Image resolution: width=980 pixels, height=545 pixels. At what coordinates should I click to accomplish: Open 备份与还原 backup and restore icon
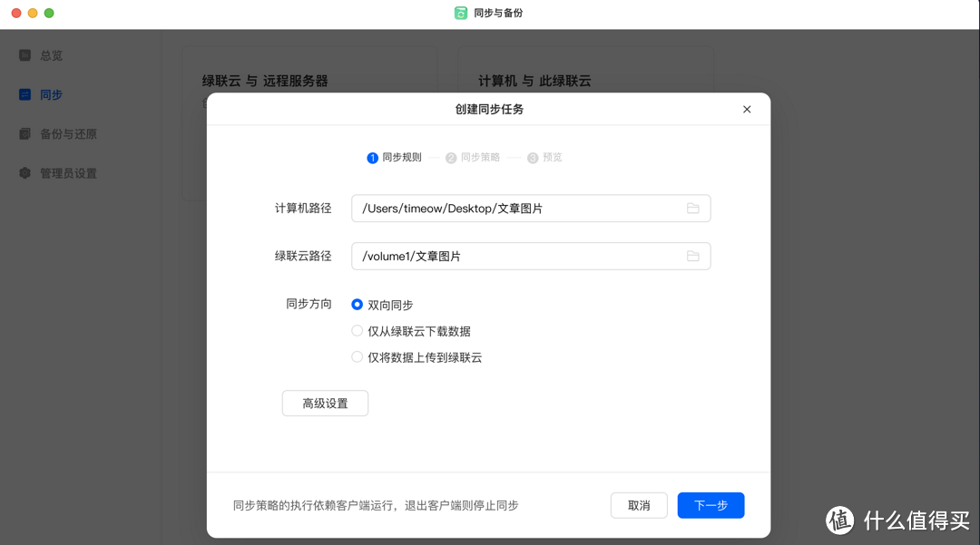pos(24,133)
